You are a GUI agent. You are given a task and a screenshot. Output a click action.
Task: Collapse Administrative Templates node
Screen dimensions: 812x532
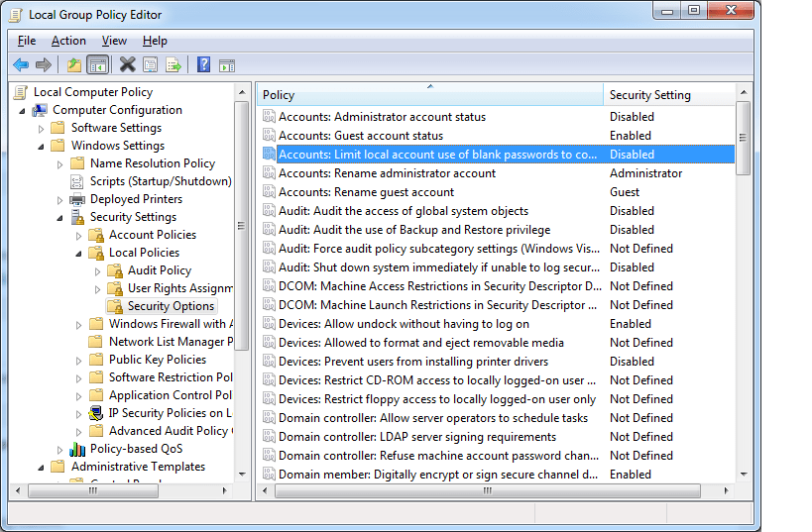(41, 468)
